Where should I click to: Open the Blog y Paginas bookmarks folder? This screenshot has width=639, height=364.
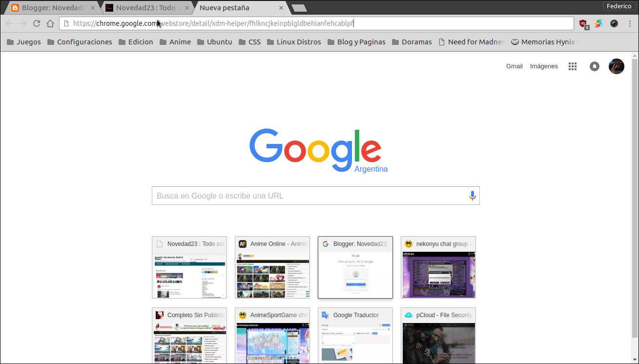pyautogui.click(x=356, y=42)
